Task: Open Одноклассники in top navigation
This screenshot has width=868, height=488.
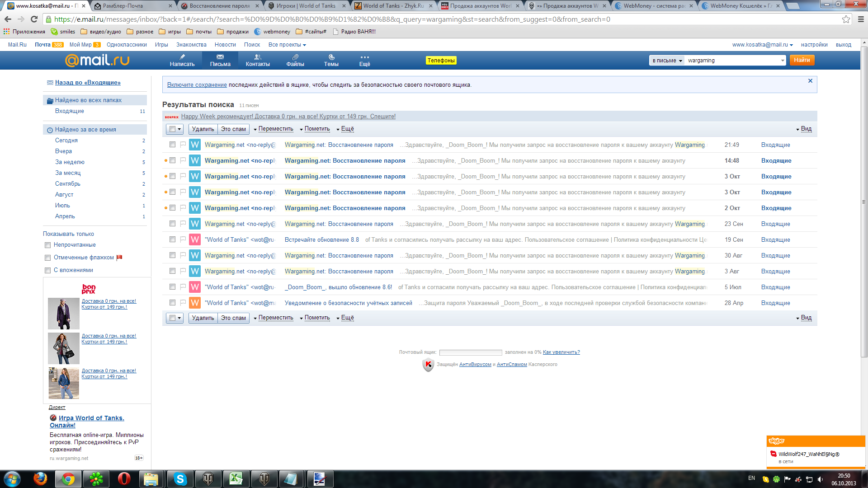Action: (127, 45)
